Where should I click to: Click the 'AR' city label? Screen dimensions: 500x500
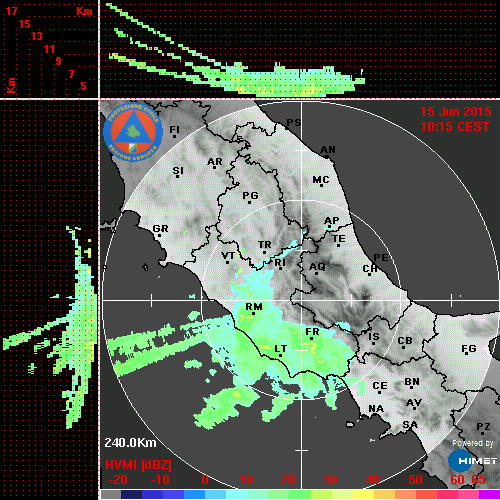click(215, 162)
